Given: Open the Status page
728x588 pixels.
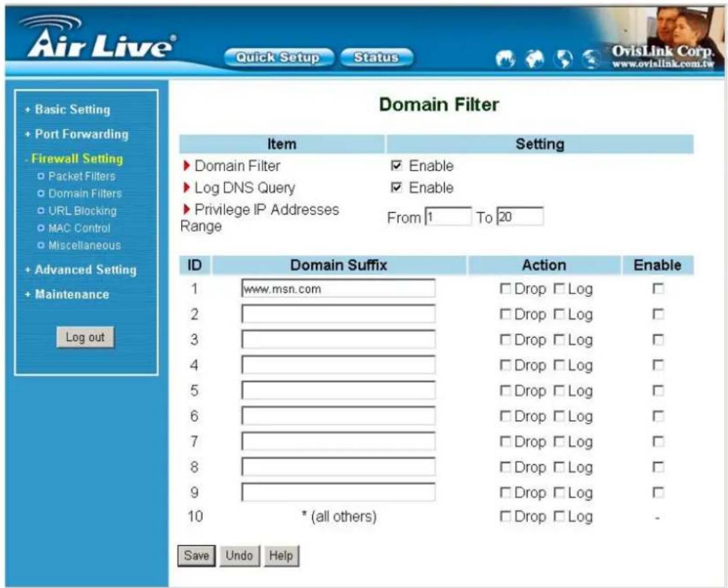Looking at the screenshot, I should click(x=377, y=57).
